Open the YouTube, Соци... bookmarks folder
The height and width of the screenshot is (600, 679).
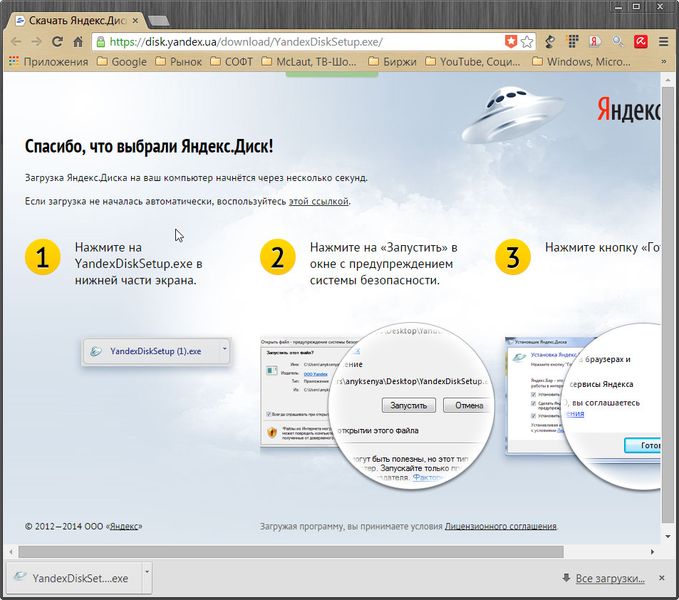[473, 62]
